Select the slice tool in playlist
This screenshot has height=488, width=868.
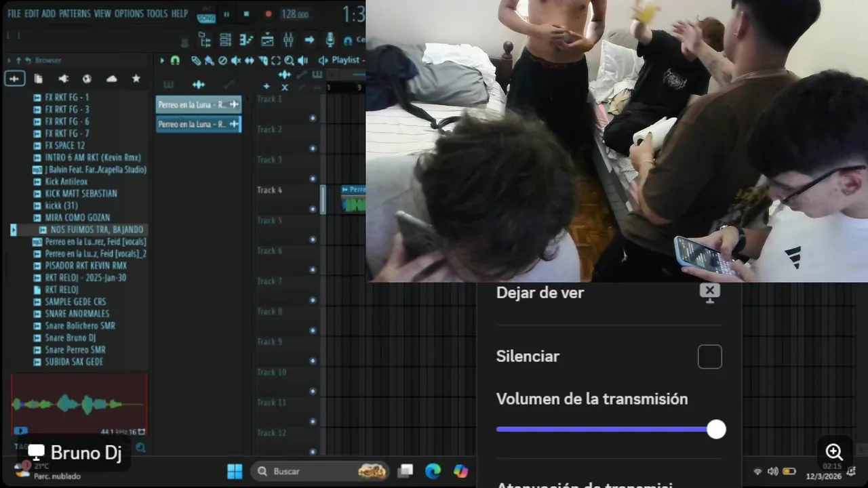[x=263, y=60]
